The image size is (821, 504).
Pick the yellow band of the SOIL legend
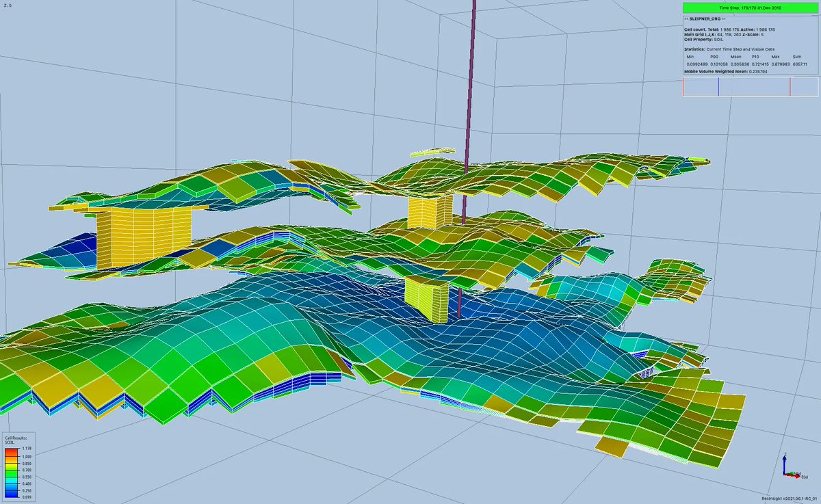pyautogui.click(x=11, y=466)
